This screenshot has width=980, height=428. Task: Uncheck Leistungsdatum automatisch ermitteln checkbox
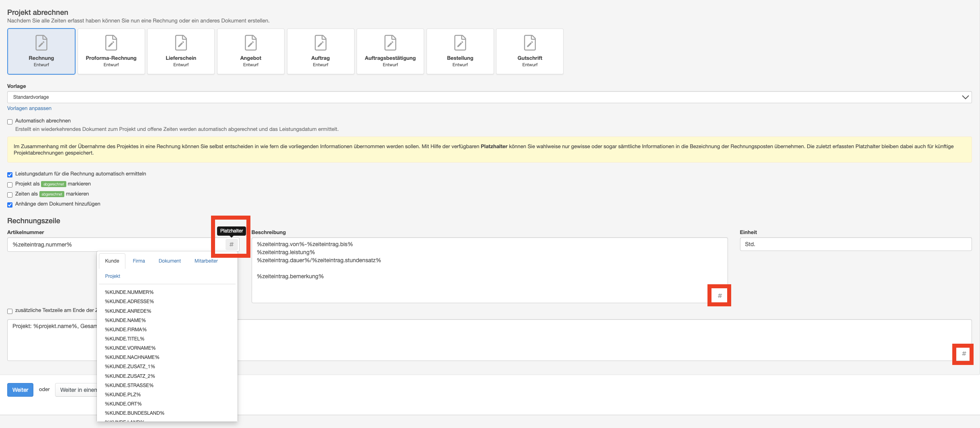click(10, 175)
